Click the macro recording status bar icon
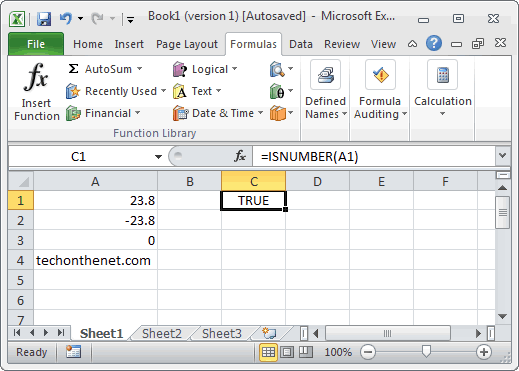Screen dimensions: 519x371 tap(73, 352)
